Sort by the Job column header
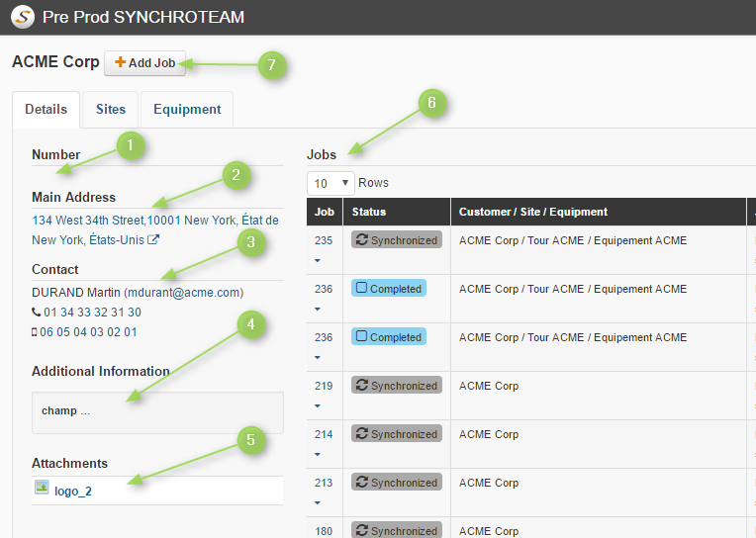This screenshot has width=756, height=538. tap(325, 212)
